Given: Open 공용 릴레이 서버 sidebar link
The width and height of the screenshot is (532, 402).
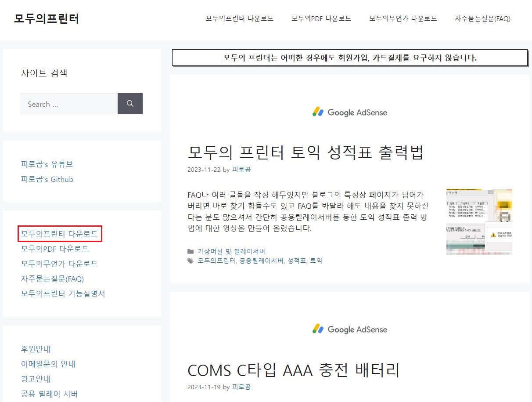Looking at the screenshot, I should pyautogui.click(x=50, y=394).
